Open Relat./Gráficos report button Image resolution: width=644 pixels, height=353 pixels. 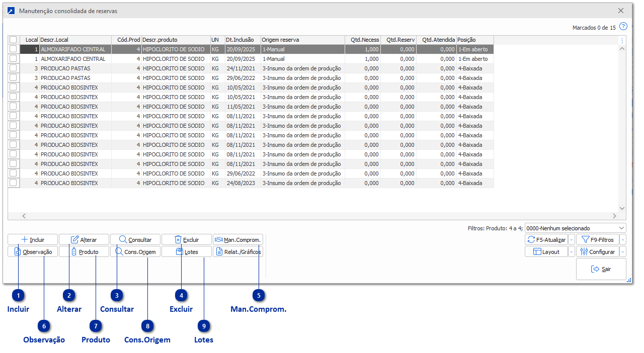coord(237,252)
